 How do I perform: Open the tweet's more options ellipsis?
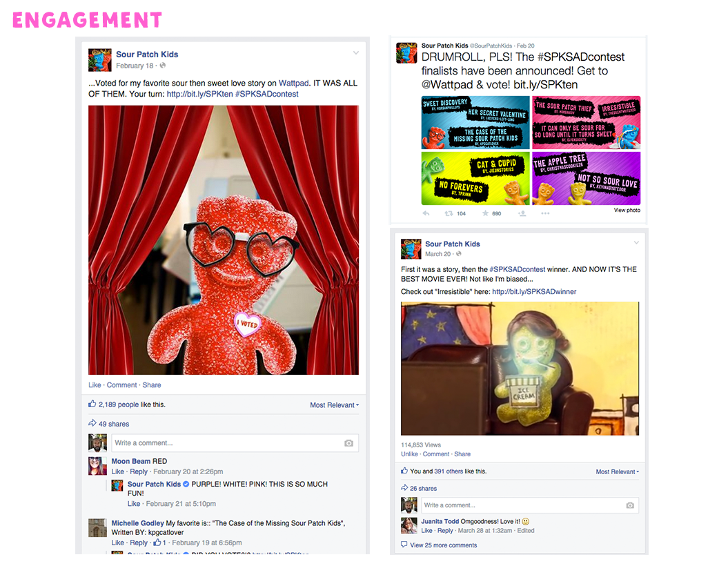pos(545,213)
